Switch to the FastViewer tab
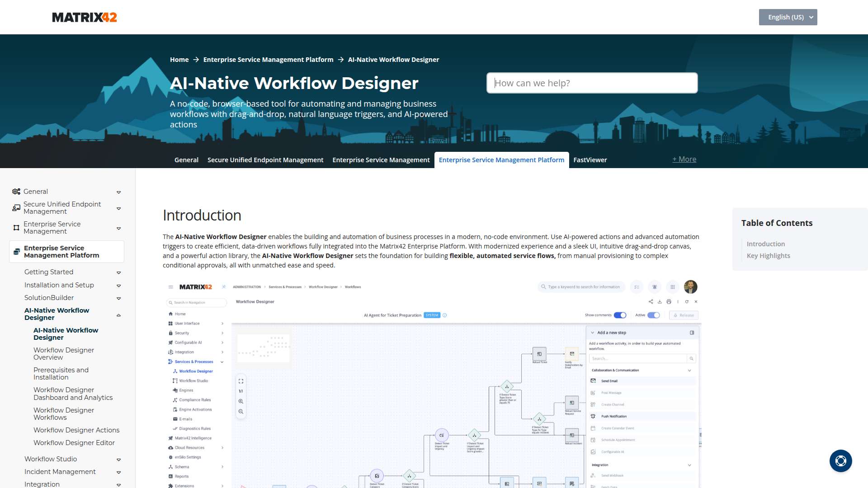 click(590, 160)
